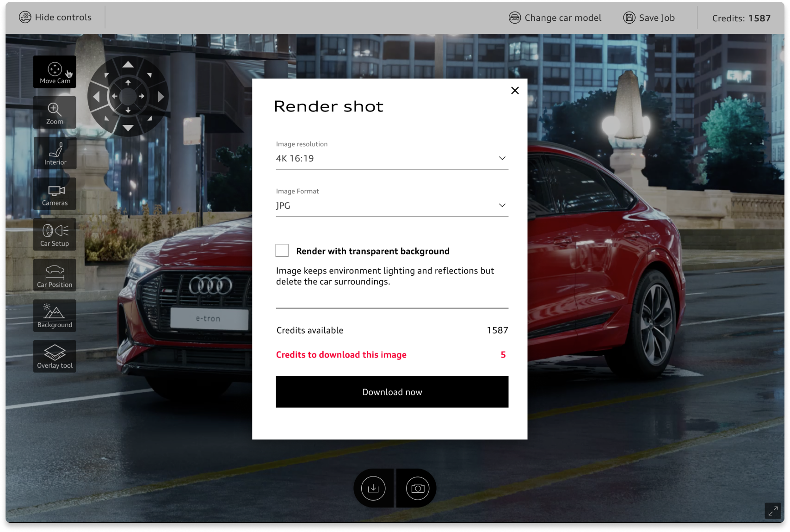The width and height of the screenshot is (790, 532).
Task: Switch to the Interior view
Action: click(55, 153)
